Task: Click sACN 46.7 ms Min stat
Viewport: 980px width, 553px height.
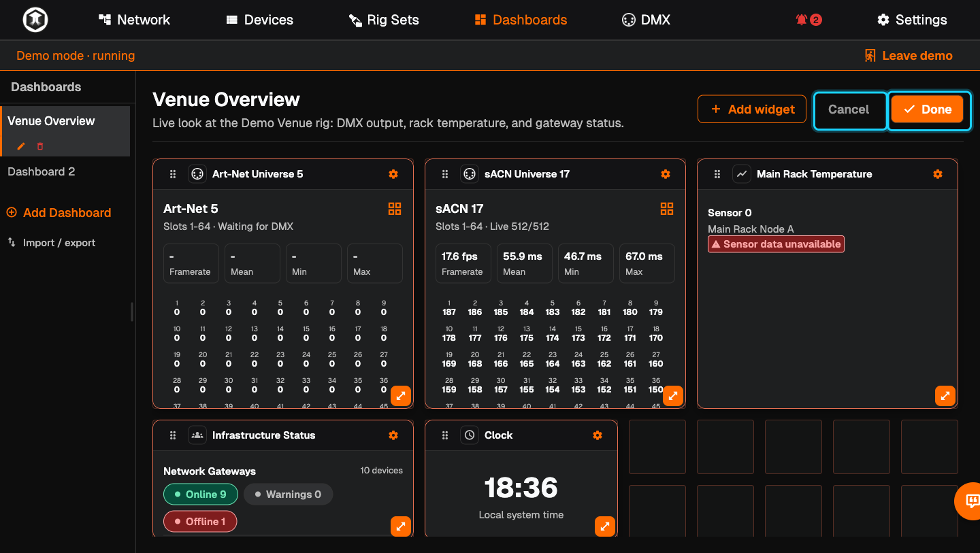Action: tap(586, 263)
